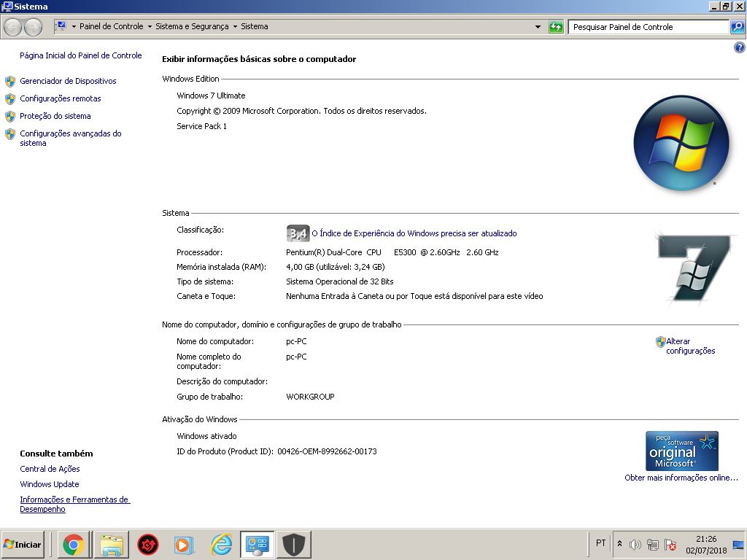747x560 pixels.
Task: Click the network icon in the system tray
Action: pyautogui.click(x=653, y=544)
